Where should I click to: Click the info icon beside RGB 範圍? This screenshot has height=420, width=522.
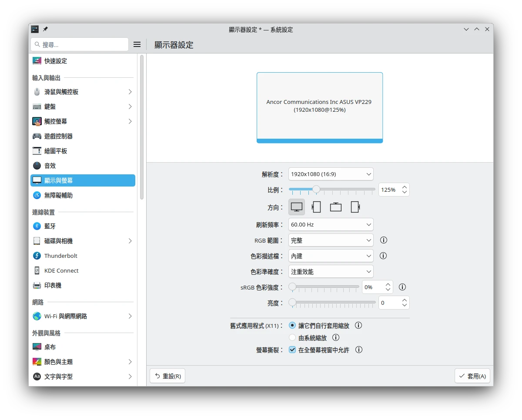click(384, 240)
